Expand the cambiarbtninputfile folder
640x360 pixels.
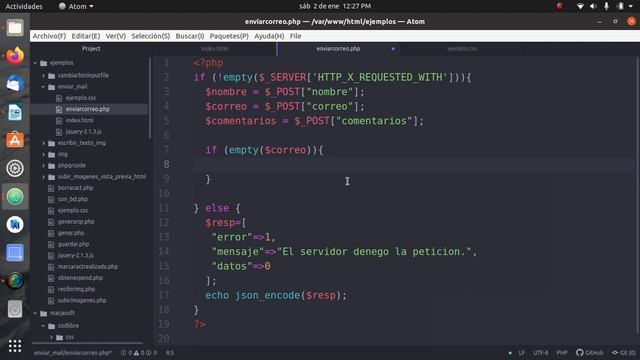pos(43,76)
